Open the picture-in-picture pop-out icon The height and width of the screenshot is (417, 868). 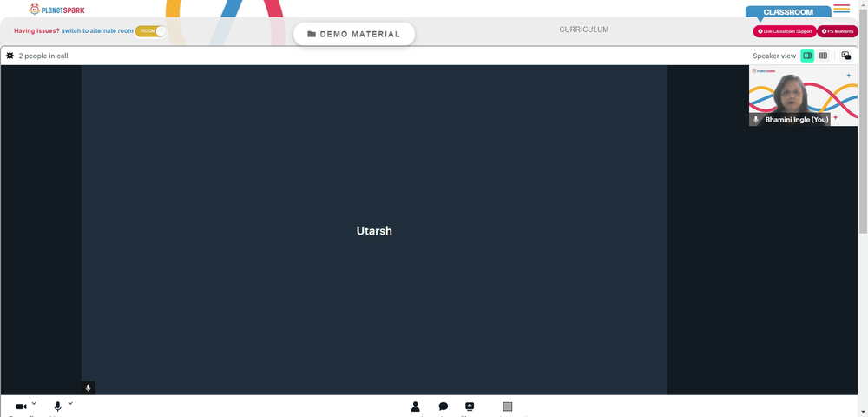click(846, 56)
